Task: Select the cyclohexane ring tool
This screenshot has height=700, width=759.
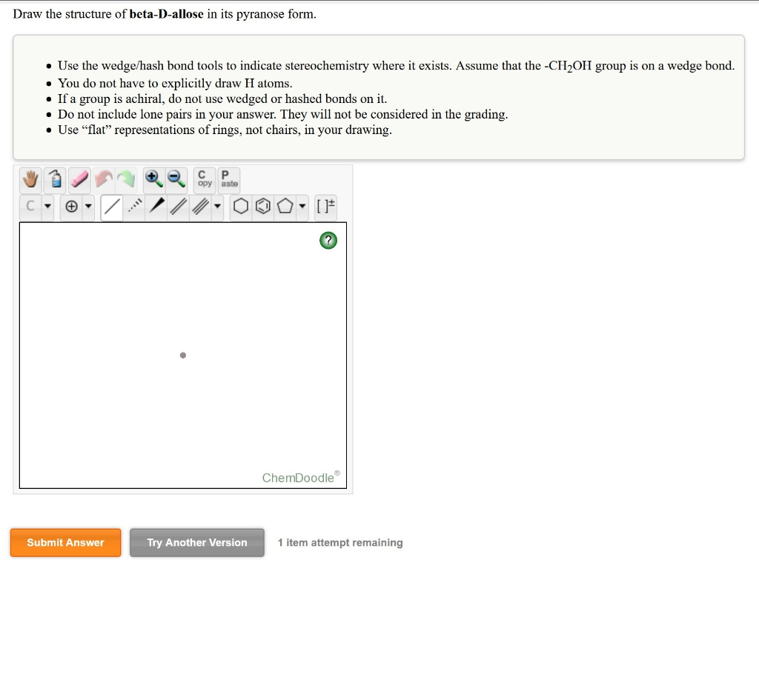Action: coord(241,206)
